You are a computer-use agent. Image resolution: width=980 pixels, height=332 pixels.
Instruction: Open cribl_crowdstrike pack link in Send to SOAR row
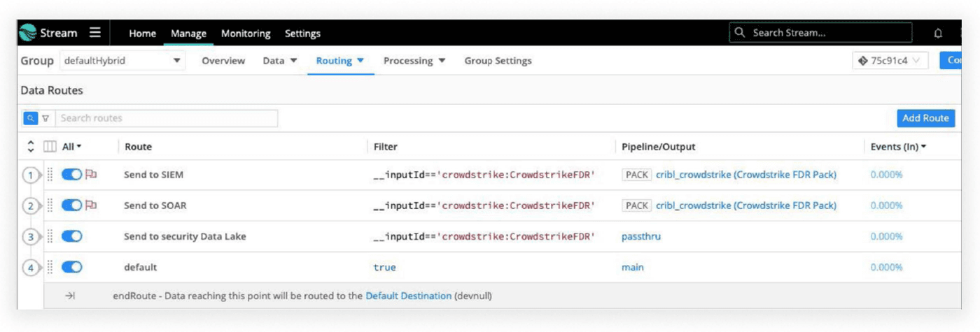point(746,205)
